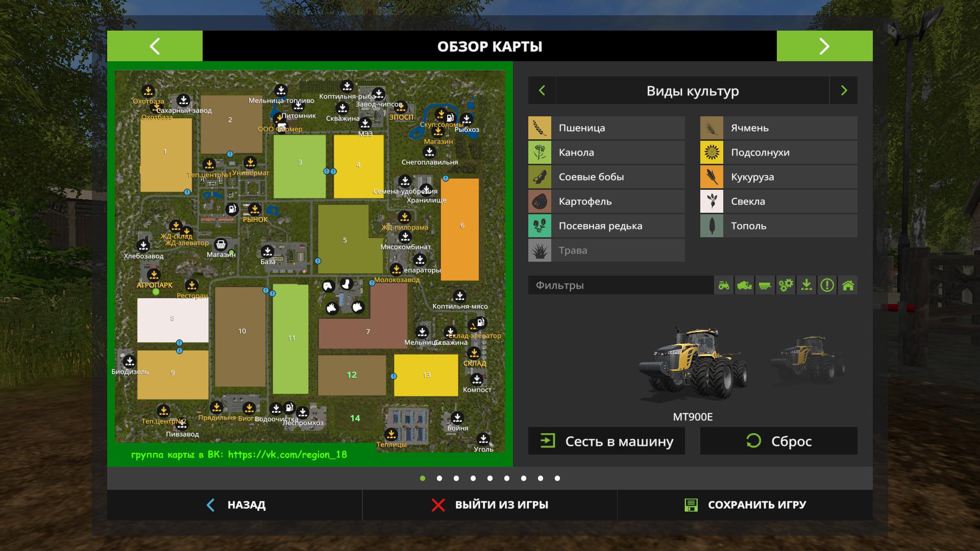980x551 pixels.
Task: Click the Теплицы unload marker on map
Action: pyautogui.click(x=391, y=435)
